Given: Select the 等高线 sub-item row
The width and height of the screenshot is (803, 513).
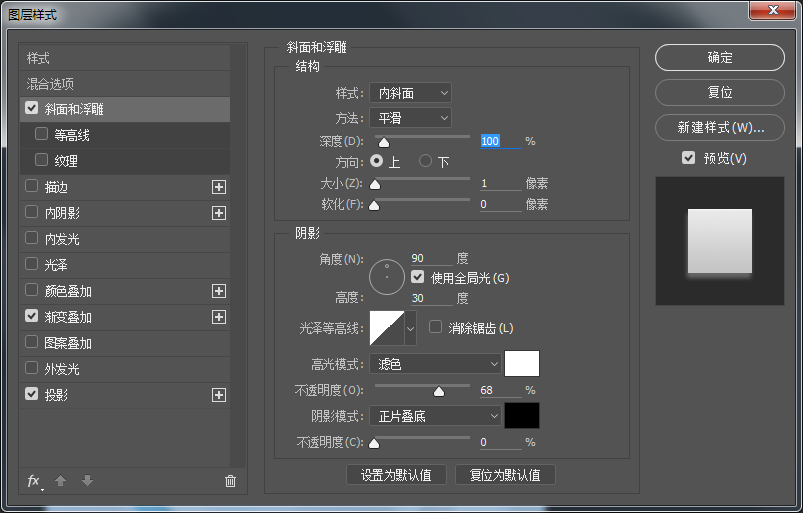Looking at the screenshot, I should click(x=125, y=135).
